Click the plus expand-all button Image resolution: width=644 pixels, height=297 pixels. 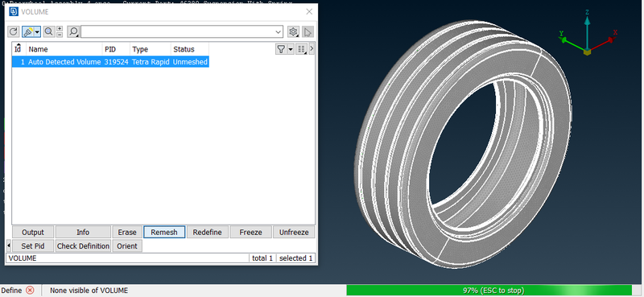[x=60, y=29]
